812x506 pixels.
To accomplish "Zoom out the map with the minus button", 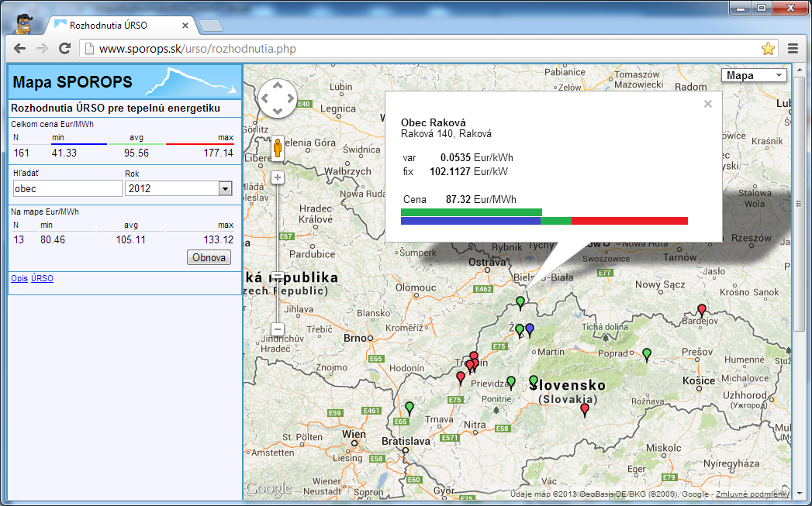I will (278, 329).
